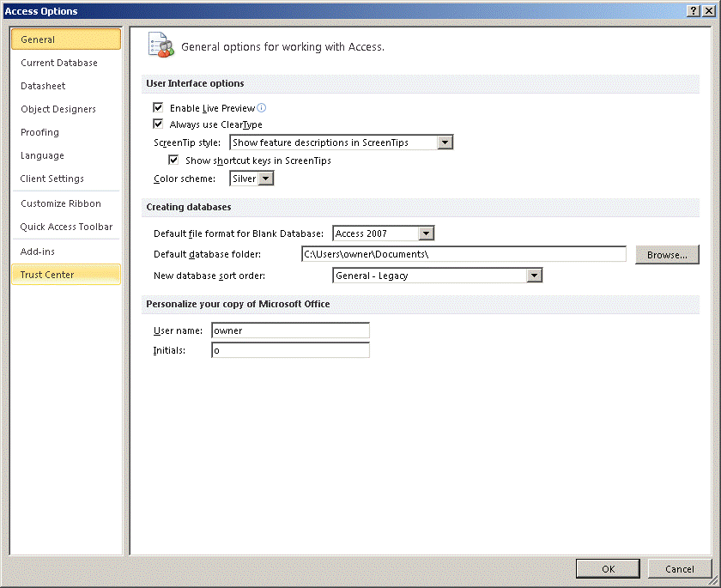The height and width of the screenshot is (588, 721).
Task: Expand New database sort order list
Action: 535,276
